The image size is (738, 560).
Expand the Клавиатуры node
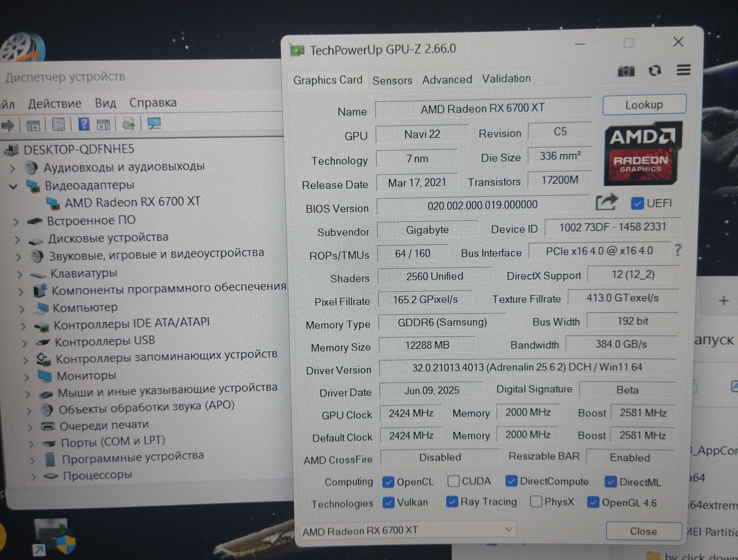[19, 275]
